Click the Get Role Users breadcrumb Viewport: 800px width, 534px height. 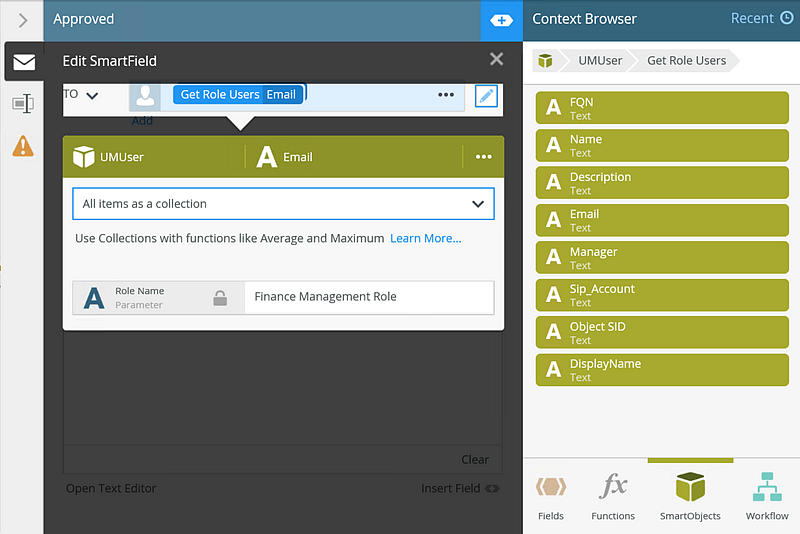686,61
